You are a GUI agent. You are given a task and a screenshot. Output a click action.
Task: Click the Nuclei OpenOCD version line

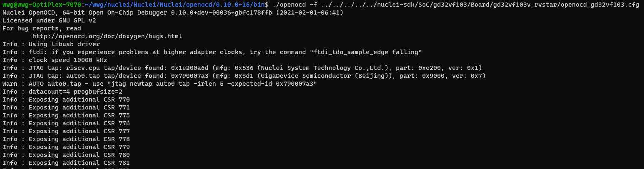pos(173,12)
